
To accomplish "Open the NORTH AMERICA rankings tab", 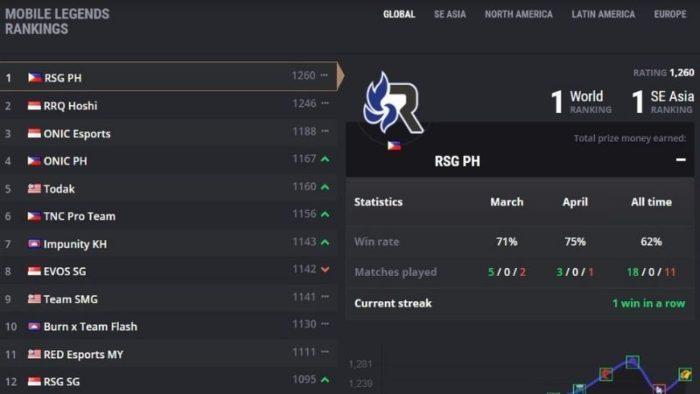I will (518, 14).
